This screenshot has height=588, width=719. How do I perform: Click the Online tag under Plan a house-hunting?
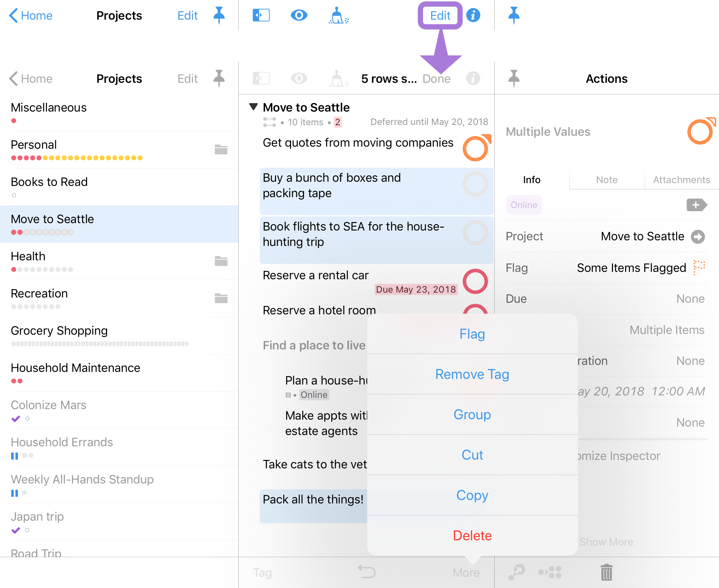point(314,395)
